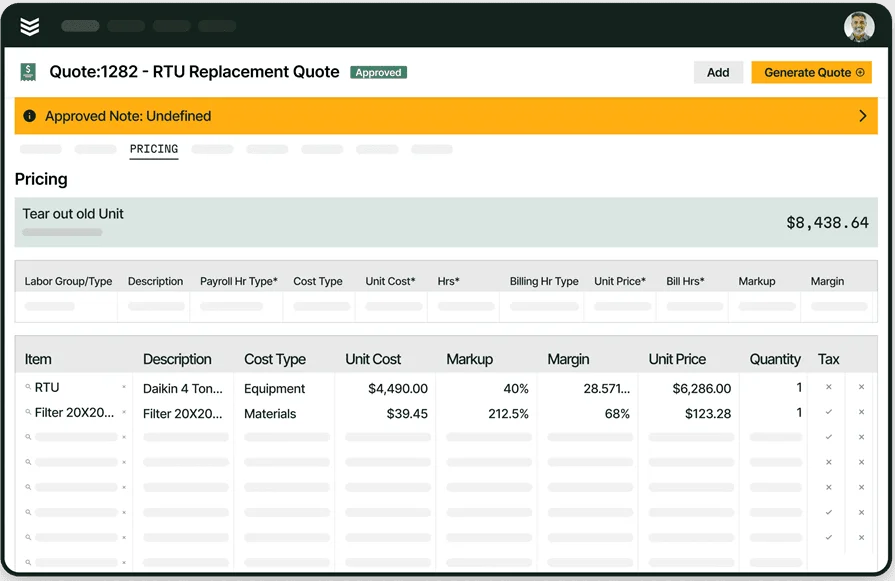Expand the Approved Note banner via its chevron
895x581 pixels.
coord(864,116)
